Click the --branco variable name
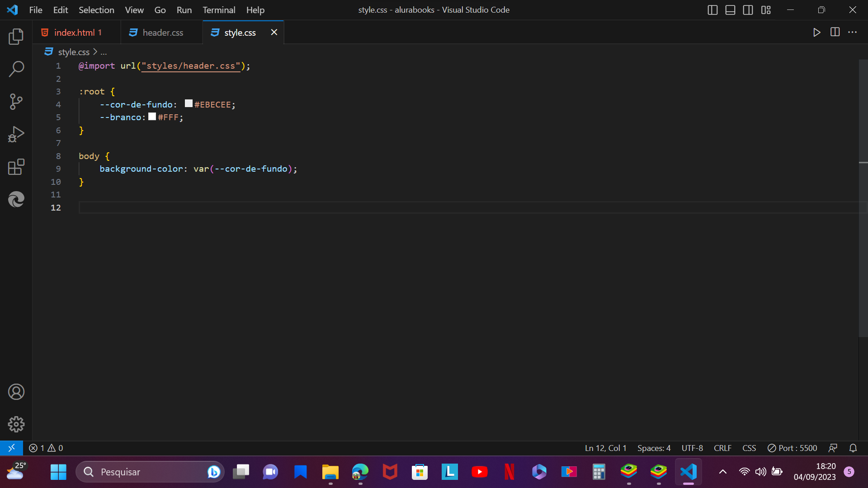The width and height of the screenshot is (868, 488). [120, 117]
